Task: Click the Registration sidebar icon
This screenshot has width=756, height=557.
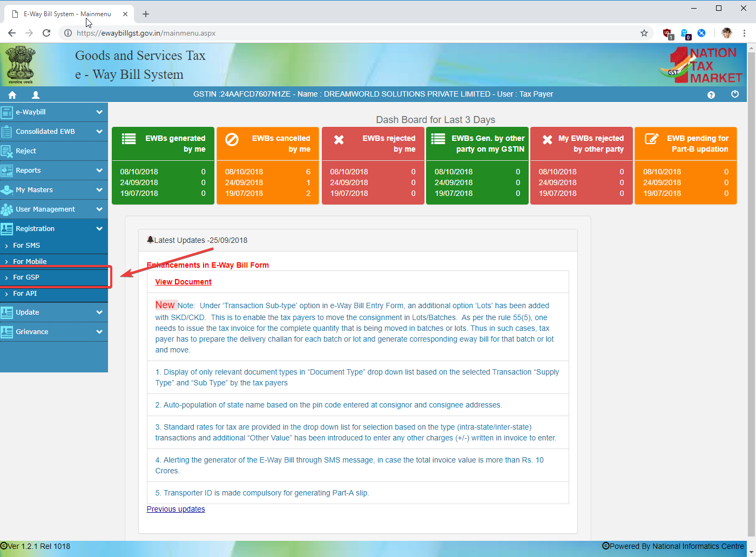Action: (x=6, y=229)
